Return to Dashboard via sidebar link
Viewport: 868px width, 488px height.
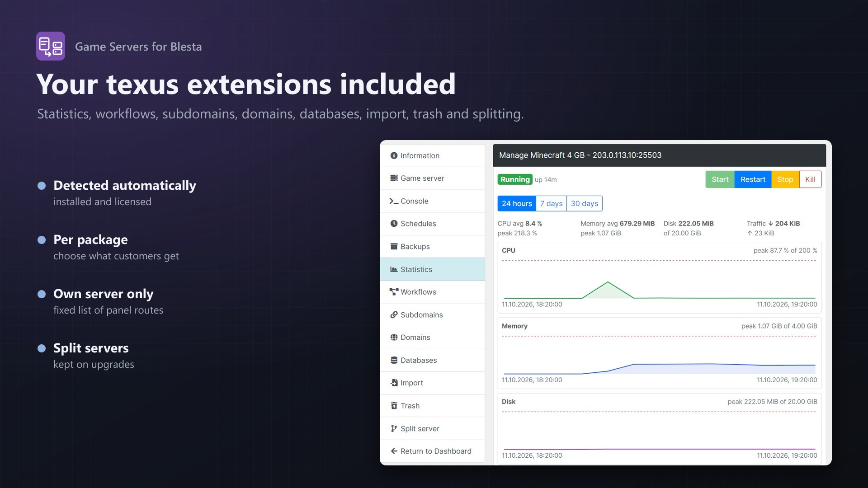tap(432, 451)
